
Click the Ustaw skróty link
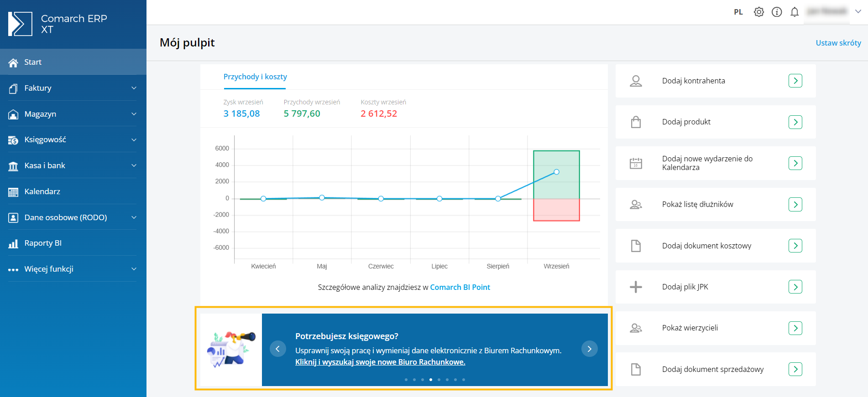click(838, 43)
